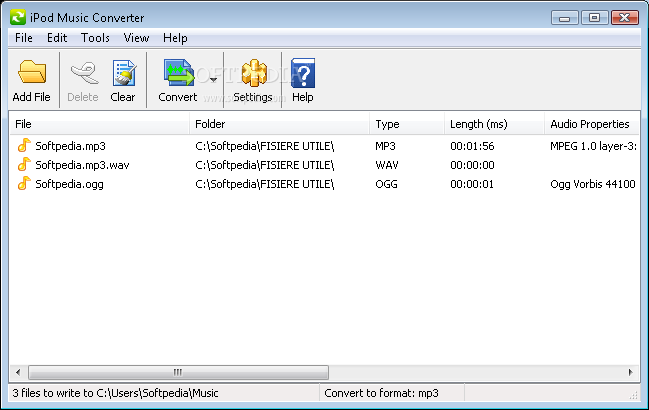Click the WAV type cell
Viewport: 649px width, 410px height.
[387, 165]
